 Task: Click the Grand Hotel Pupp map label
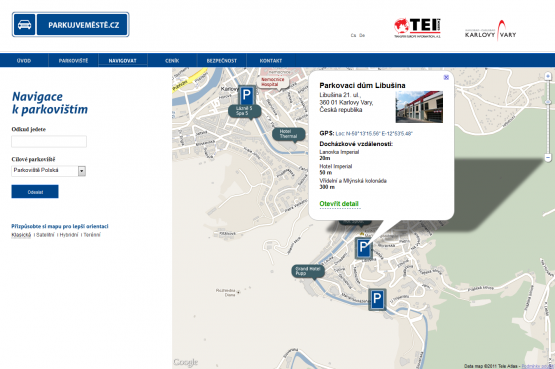pyautogui.click(x=308, y=271)
